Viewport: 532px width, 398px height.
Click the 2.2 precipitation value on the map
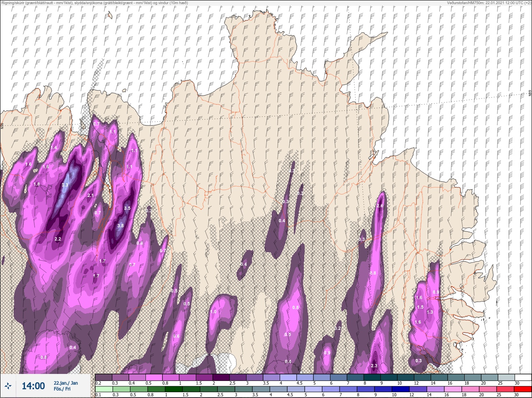58,239
